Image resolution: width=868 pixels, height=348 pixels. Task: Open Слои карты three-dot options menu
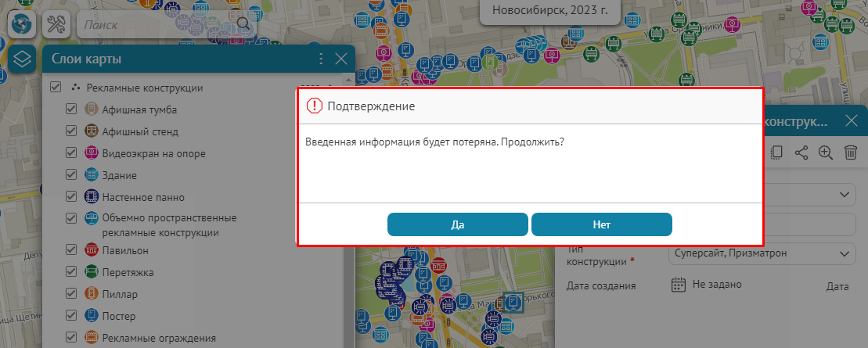(320, 59)
